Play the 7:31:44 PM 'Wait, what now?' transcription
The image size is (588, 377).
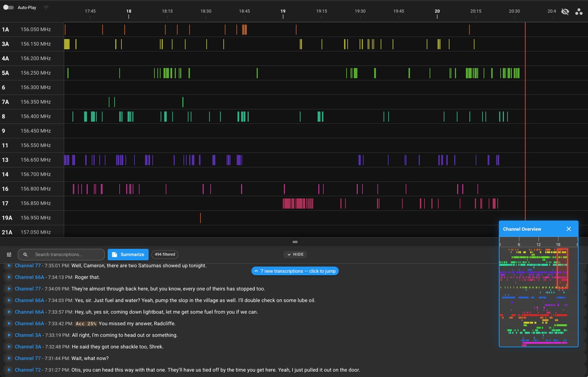click(9, 358)
